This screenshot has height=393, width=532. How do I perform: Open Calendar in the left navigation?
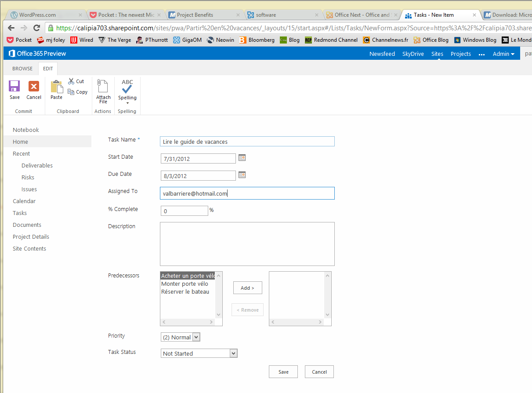[x=24, y=201]
